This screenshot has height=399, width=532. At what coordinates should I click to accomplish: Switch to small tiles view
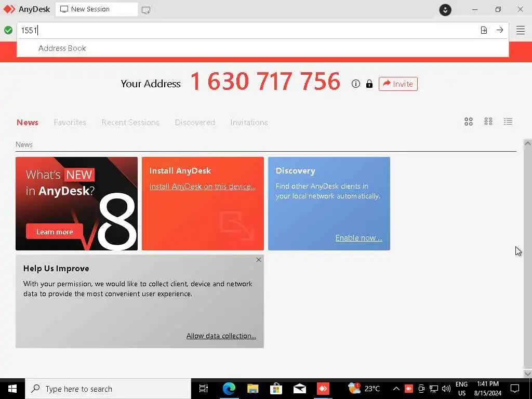coord(488,122)
